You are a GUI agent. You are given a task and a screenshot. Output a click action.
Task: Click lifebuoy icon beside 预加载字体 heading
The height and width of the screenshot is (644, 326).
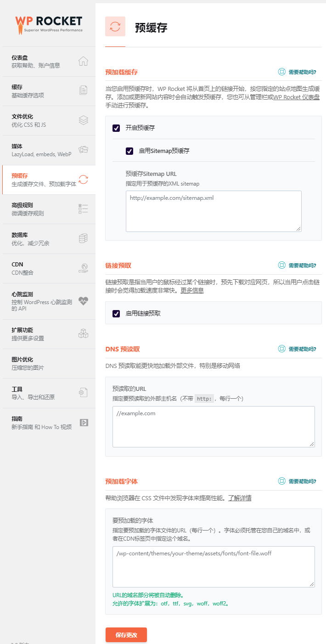pos(282,481)
